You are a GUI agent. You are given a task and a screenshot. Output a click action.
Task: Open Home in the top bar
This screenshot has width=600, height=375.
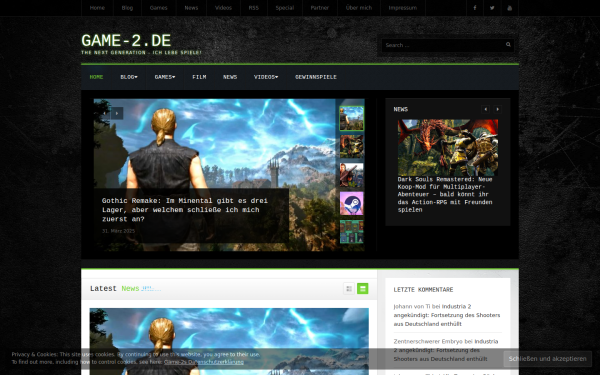click(x=97, y=8)
